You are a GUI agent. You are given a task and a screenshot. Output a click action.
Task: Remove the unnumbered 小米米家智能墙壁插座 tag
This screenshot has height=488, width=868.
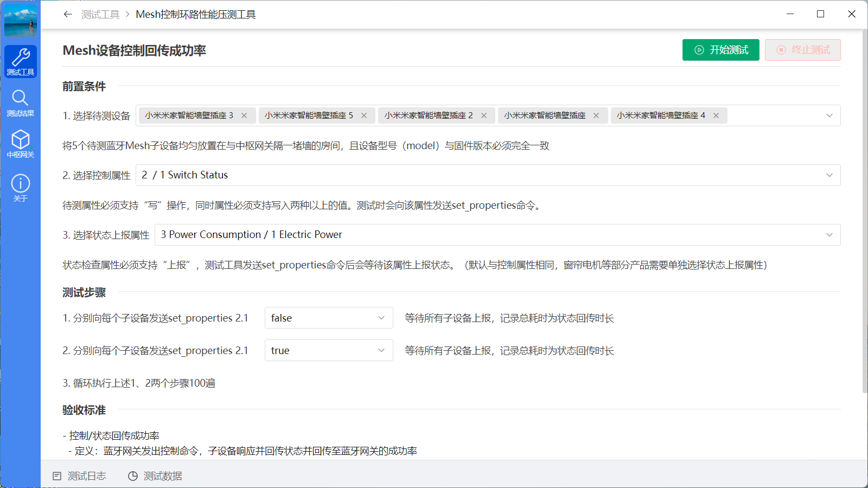(596, 115)
